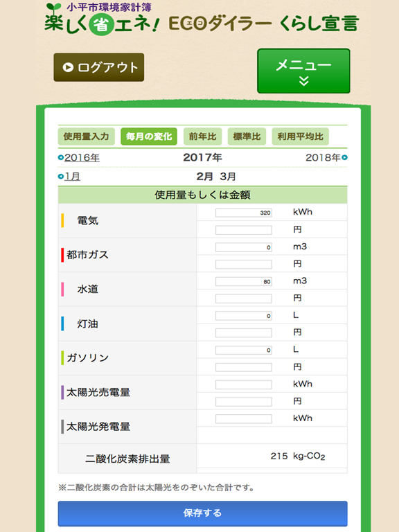This screenshot has width=399, height=532.
Task: Go to next year 2018年
Action: click(x=323, y=158)
